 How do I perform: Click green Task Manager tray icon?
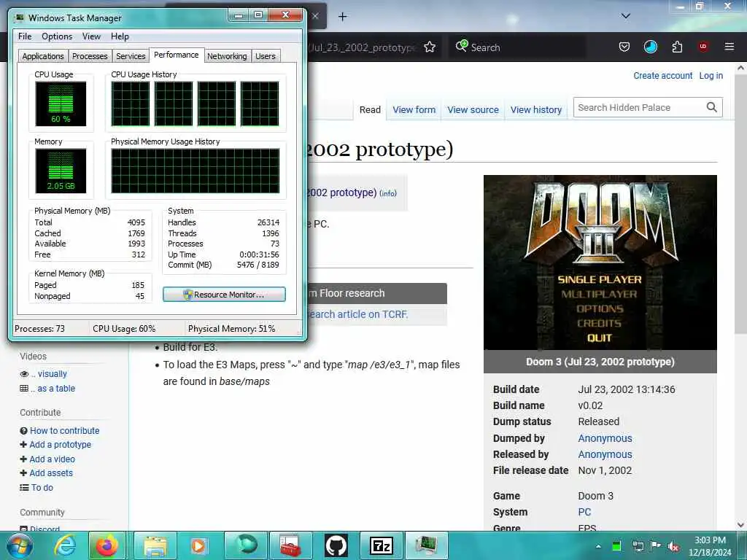616,546
